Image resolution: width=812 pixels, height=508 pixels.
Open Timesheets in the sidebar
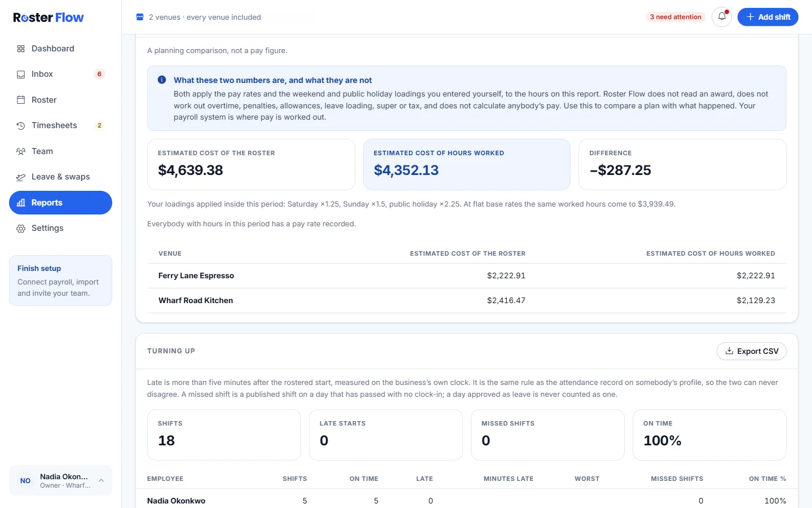click(x=60, y=125)
